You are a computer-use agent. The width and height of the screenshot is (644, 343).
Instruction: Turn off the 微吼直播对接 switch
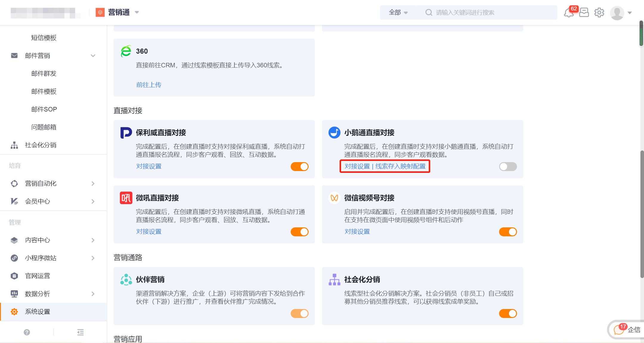[300, 232]
